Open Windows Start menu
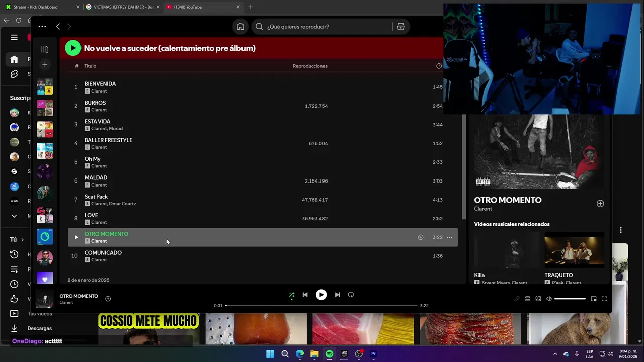 (270, 354)
